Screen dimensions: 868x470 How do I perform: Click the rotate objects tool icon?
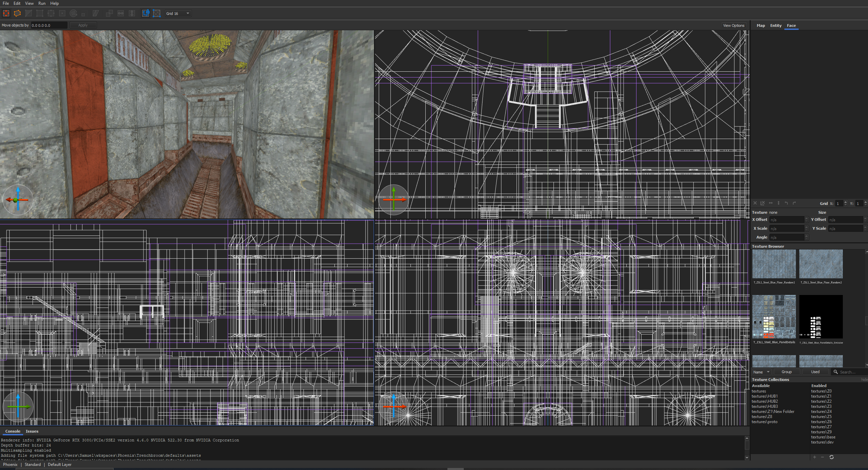click(x=73, y=13)
